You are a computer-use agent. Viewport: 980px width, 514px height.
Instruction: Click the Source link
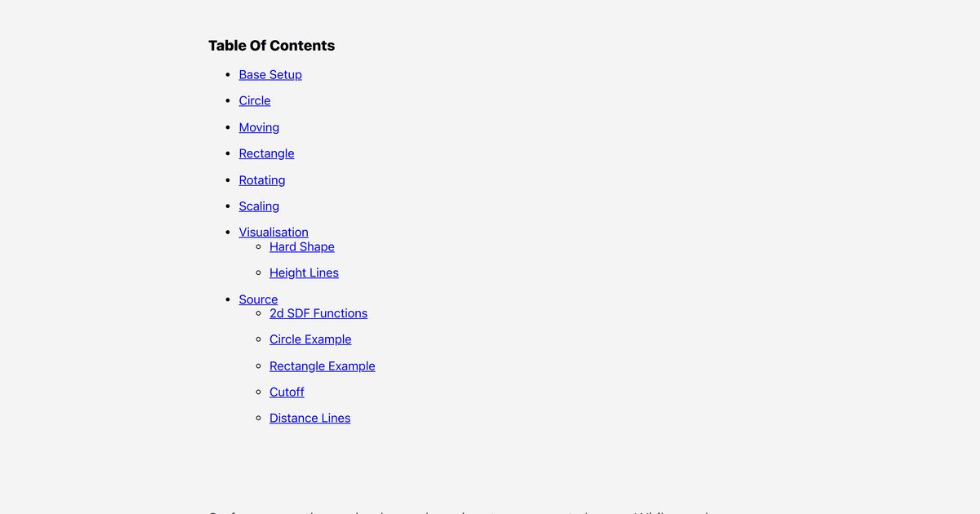258,299
